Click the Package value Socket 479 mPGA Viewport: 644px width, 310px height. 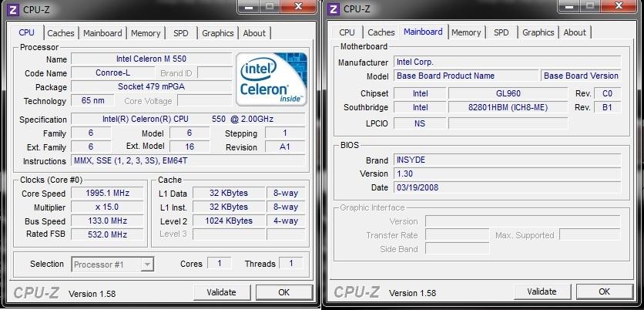(151, 86)
